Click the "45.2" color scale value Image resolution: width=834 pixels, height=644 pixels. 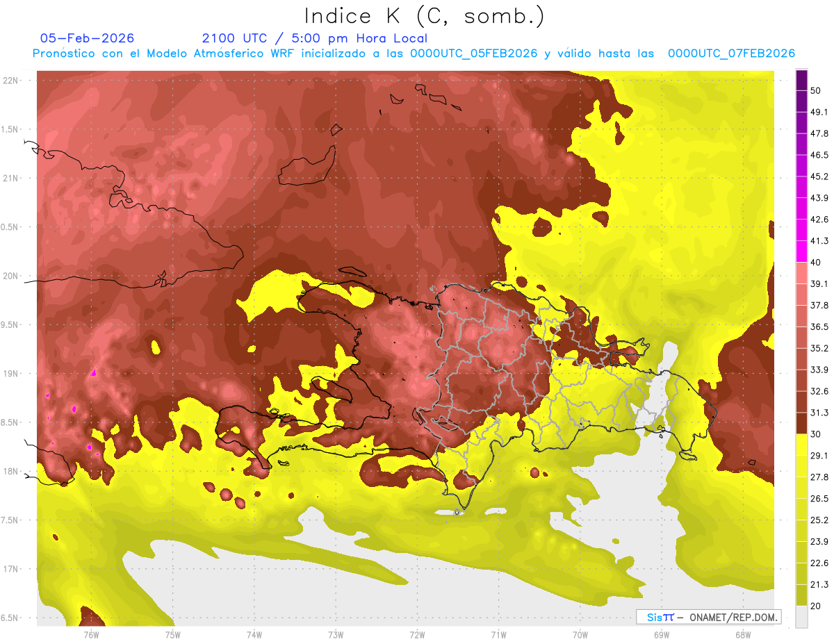[x=819, y=176]
